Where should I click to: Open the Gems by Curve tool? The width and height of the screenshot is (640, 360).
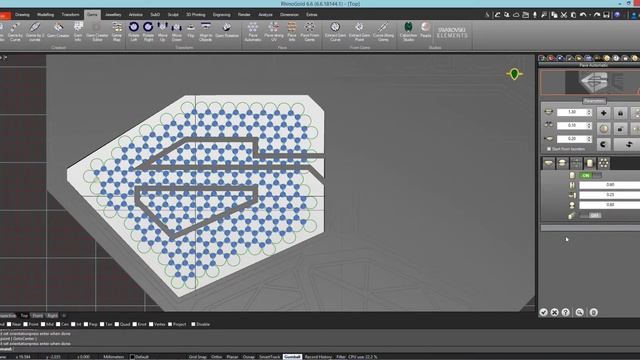pyautogui.click(x=15, y=31)
